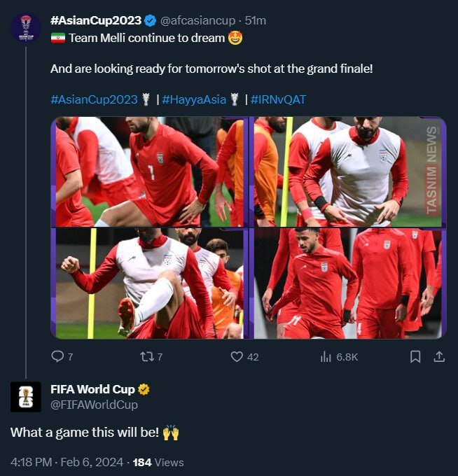Open the #HayyaAsia hashtag link
The height and width of the screenshot is (476, 458).
(x=194, y=99)
